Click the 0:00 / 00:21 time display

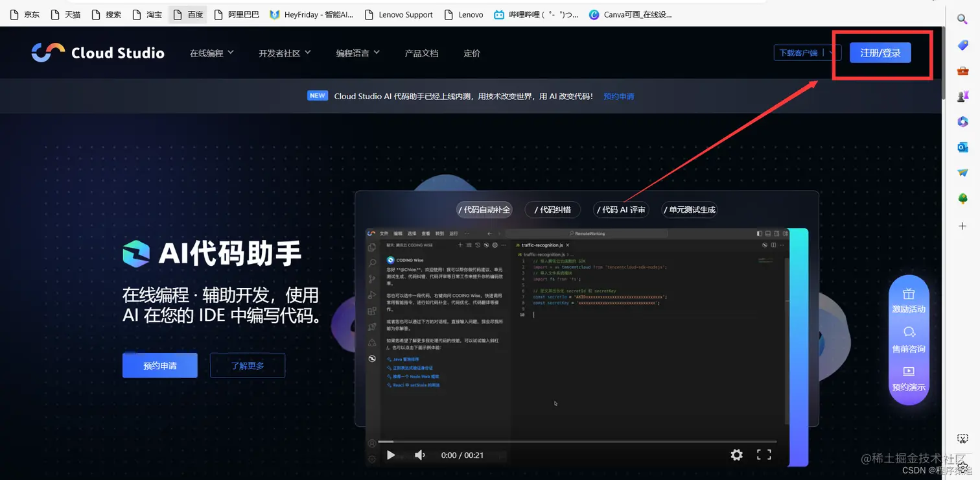point(462,455)
